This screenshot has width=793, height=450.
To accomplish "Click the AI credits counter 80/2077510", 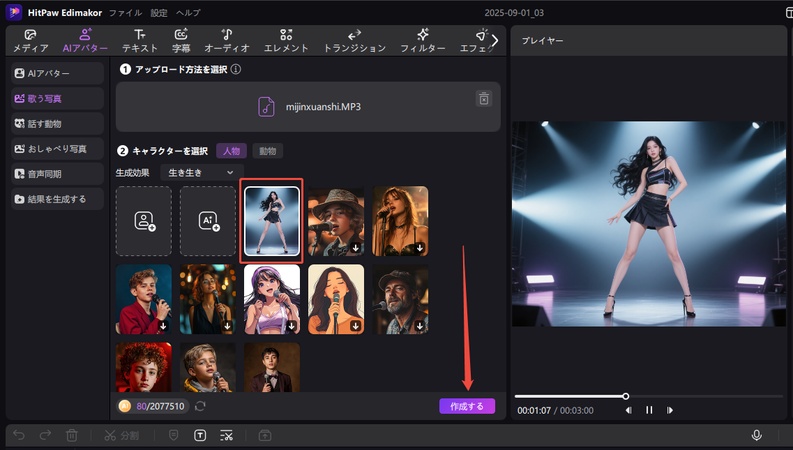I will (x=153, y=406).
